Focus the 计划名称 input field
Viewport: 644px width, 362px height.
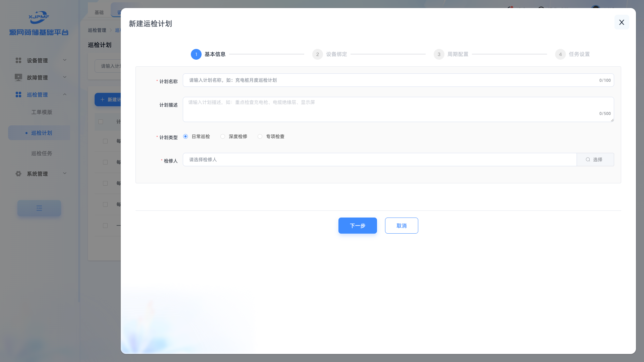point(389,80)
